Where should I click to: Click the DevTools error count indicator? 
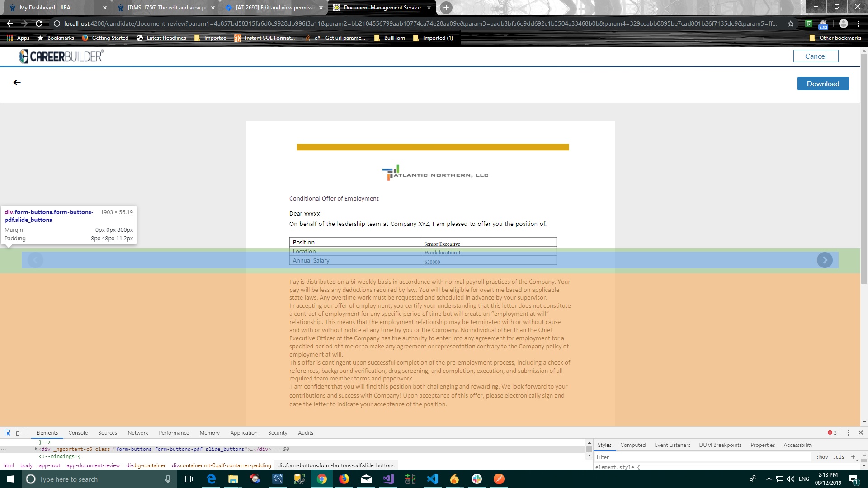[x=832, y=433]
